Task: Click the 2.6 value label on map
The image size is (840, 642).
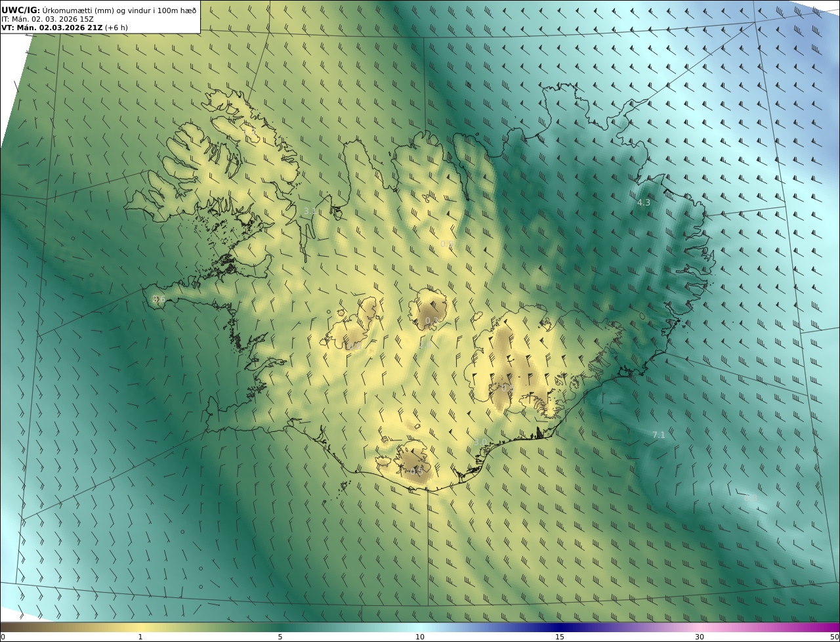Action: point(159,299)
